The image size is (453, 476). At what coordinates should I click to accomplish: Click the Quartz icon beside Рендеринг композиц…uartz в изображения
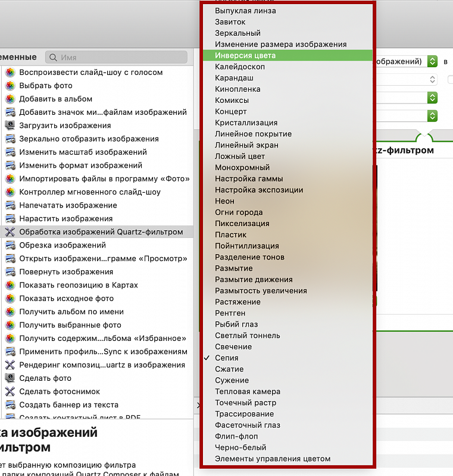(10, 365)
